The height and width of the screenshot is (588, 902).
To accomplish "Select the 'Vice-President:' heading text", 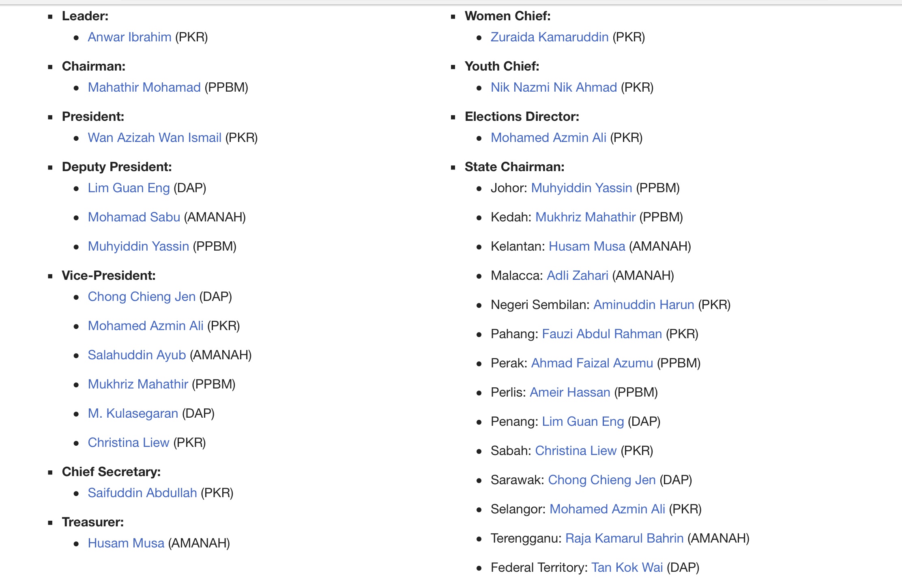I will (x=109, y=275).
